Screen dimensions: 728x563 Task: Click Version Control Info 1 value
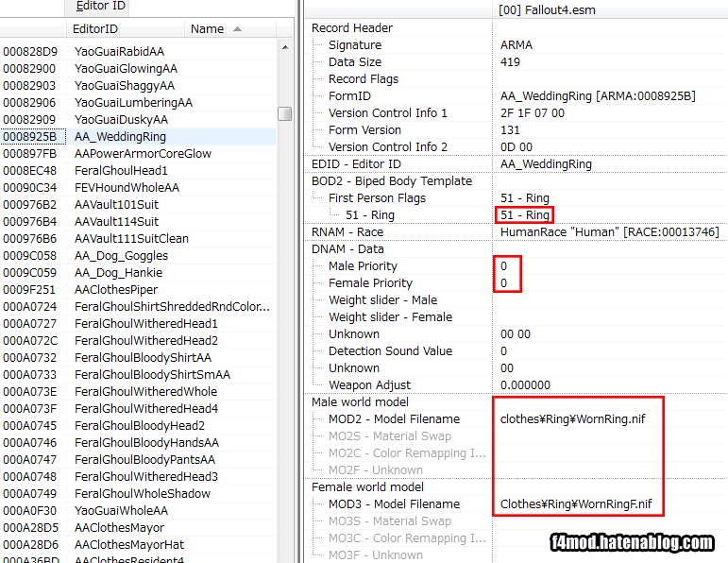point(532,112)
